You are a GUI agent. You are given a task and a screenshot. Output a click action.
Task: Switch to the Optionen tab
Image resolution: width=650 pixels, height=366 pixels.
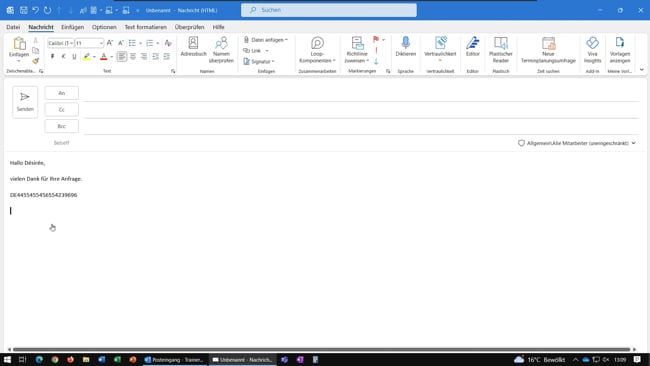(104, 27)
